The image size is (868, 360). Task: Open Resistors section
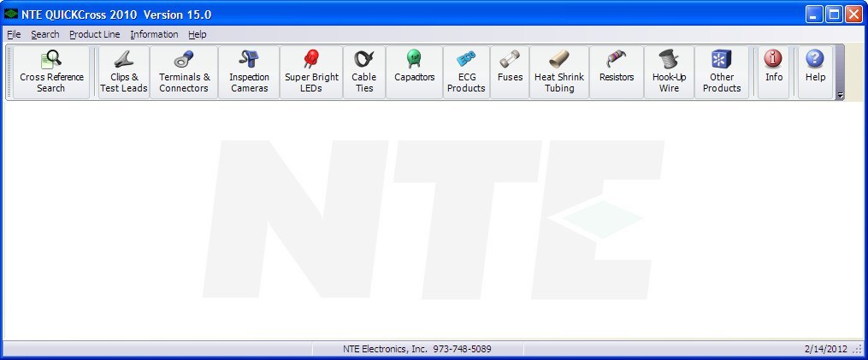coord(617,72)
